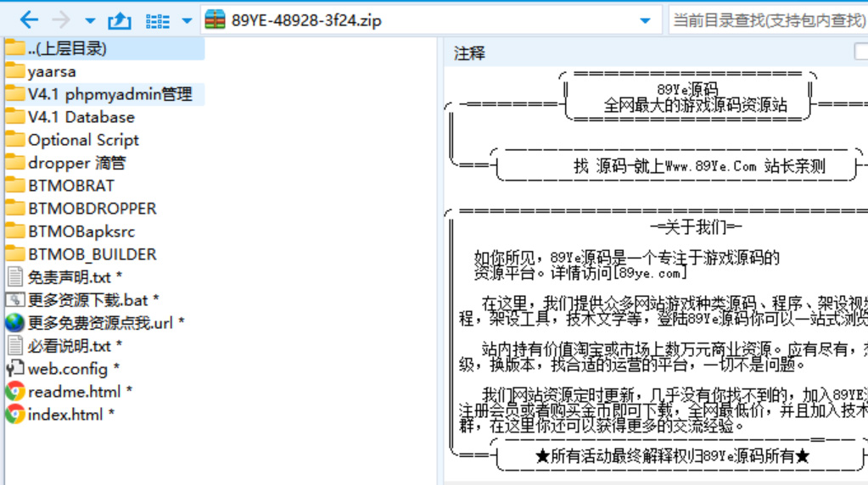Image resolution: width=868 pixels, height=485 pixels.
Task: Select the readme.html file
Action: [x=74, y=392]
